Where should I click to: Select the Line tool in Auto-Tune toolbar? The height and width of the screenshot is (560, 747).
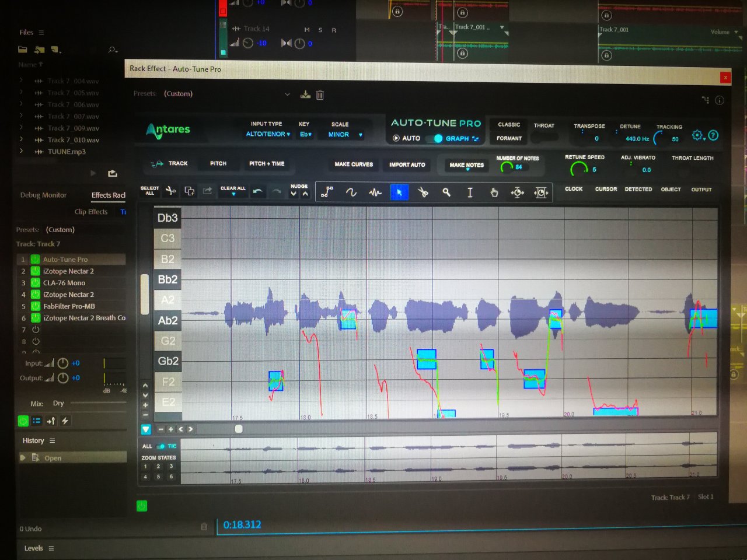[327, 192]
